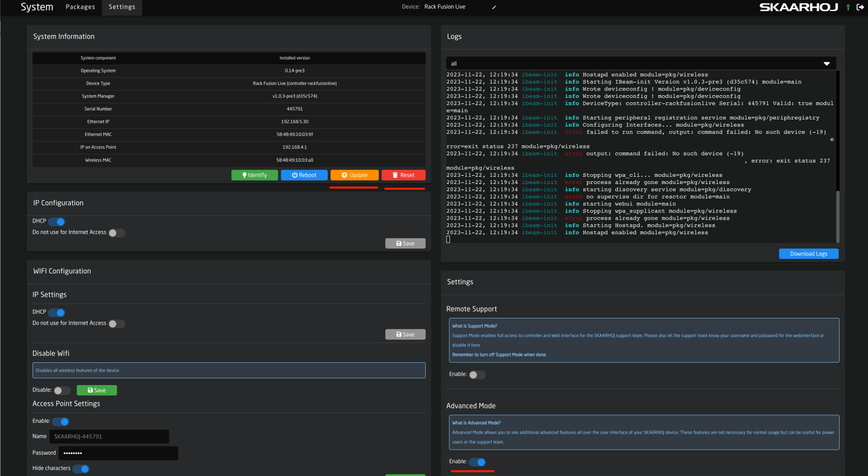868x476 pixels.
Task: Click the Download Logs button
Action: [809, 254]
